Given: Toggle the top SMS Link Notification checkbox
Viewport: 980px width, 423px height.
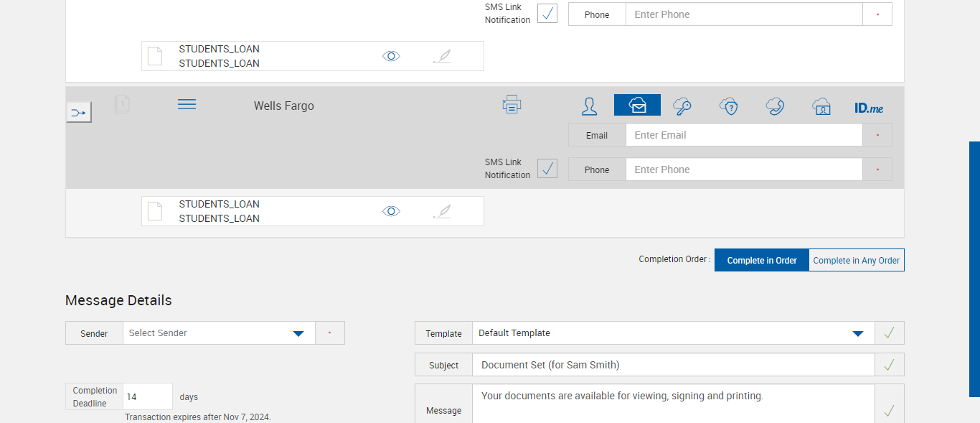Looking at the screenshot, I should click(547, 13).
